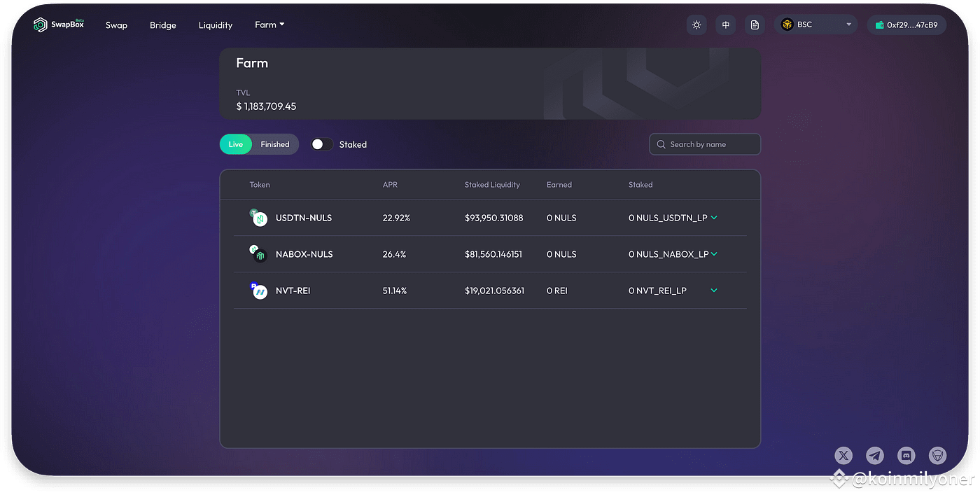Click the Search by name field
The height and width of the screenshot is (495, 980).
pos(705,144)
